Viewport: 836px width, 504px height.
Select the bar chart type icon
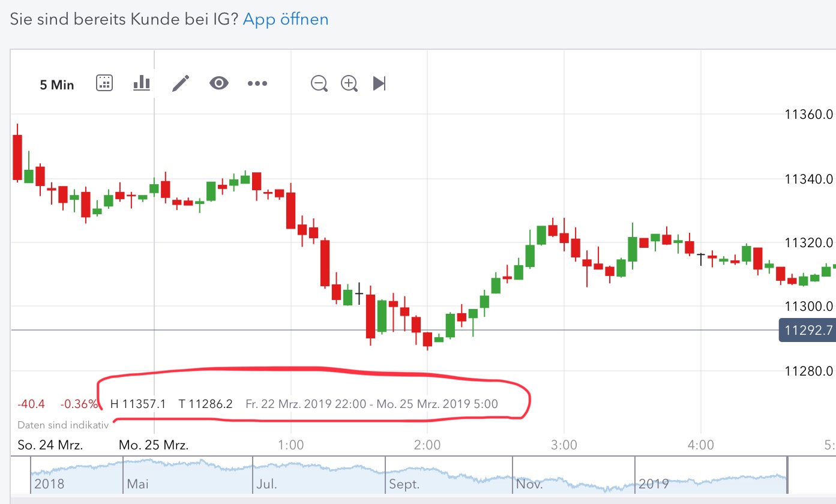tap(141, 83)
